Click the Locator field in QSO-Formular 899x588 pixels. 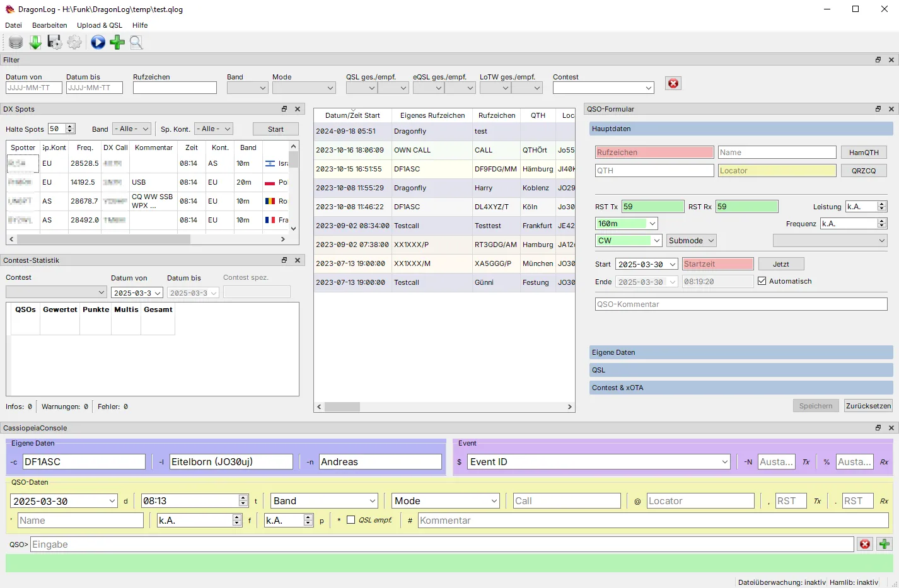[x=777, y=171]
